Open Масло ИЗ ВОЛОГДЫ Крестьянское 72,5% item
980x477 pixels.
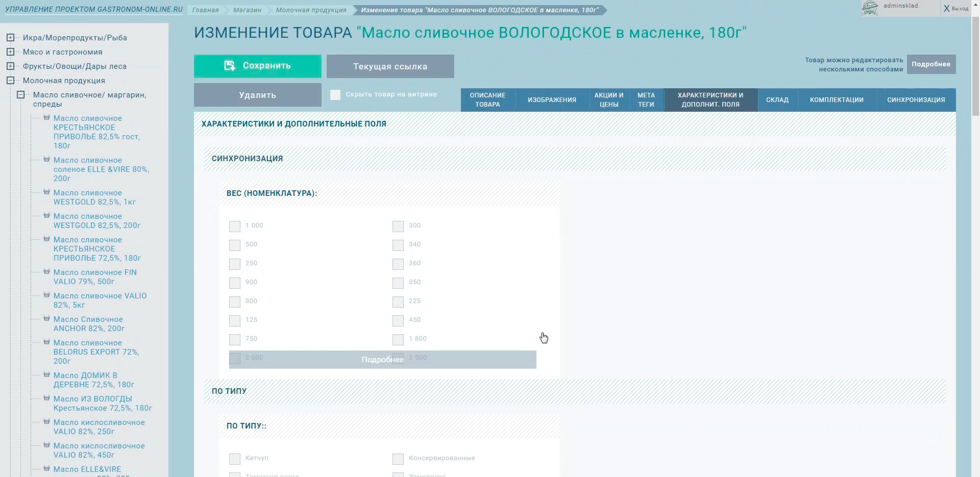pyautogui.click(x=103, y=404)
